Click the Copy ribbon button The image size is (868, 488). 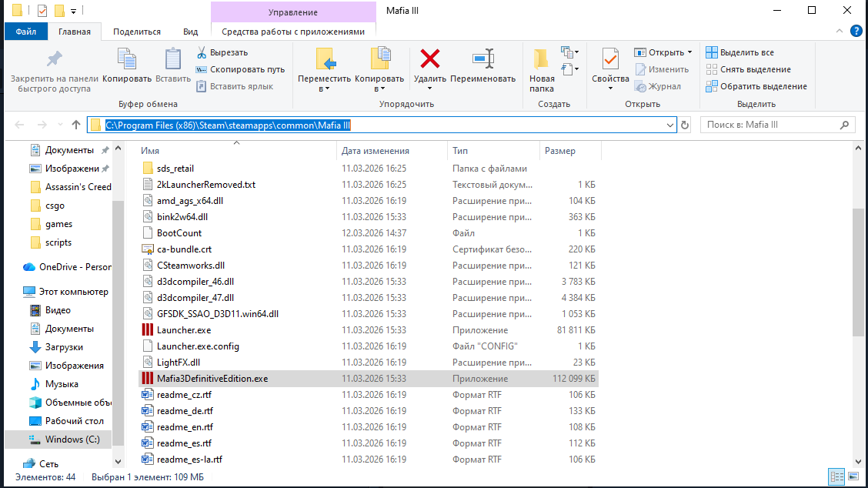(x=127, y=65)
